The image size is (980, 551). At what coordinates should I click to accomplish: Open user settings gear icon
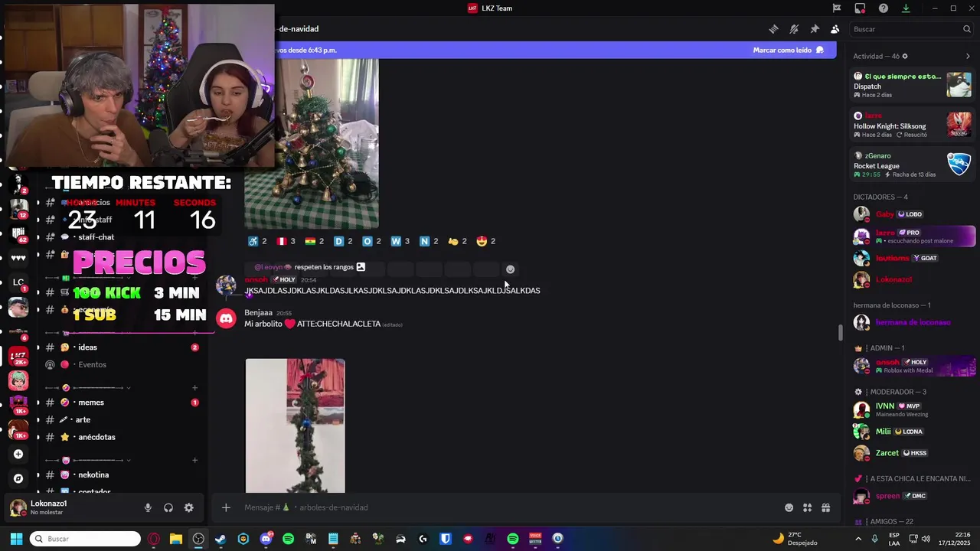[188, 507]
